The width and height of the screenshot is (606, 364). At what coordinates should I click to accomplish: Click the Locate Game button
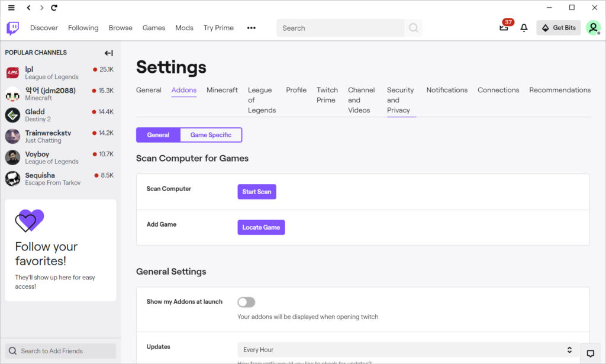click(261, 227)
